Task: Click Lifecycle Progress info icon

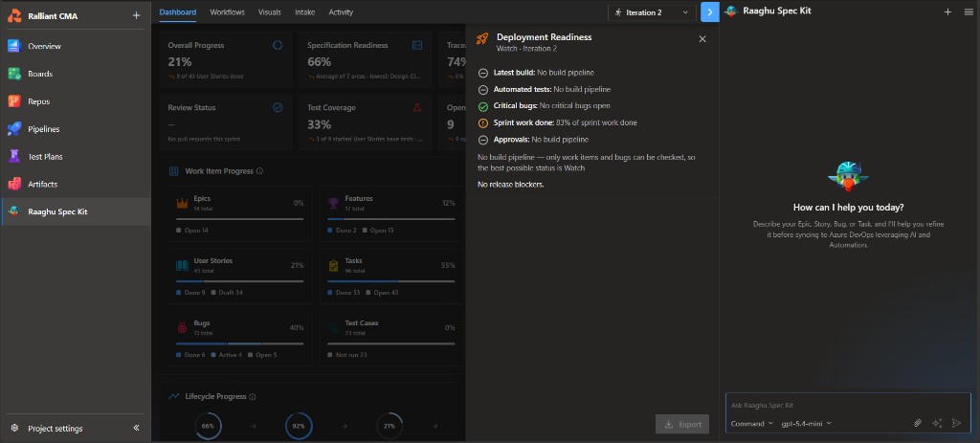Action: tap(253, 397)
